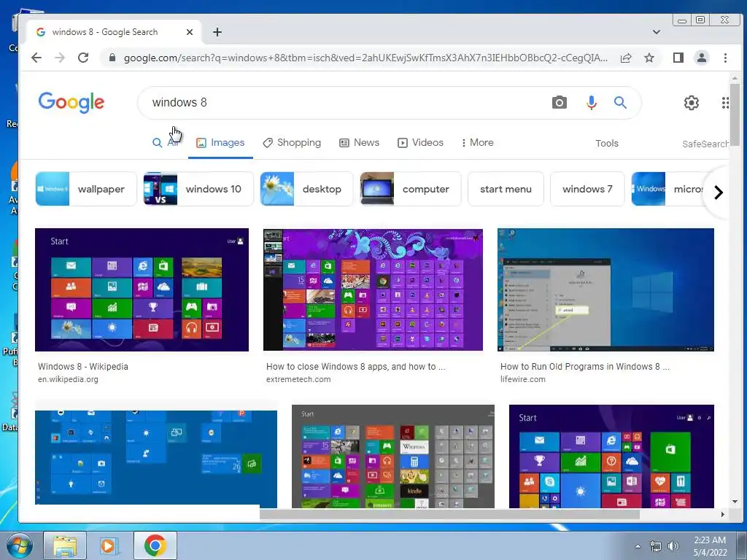Open a new tab with plus button
Image resolution: width=747 pixels, height=560 pixels.
(x=217, y=32)
